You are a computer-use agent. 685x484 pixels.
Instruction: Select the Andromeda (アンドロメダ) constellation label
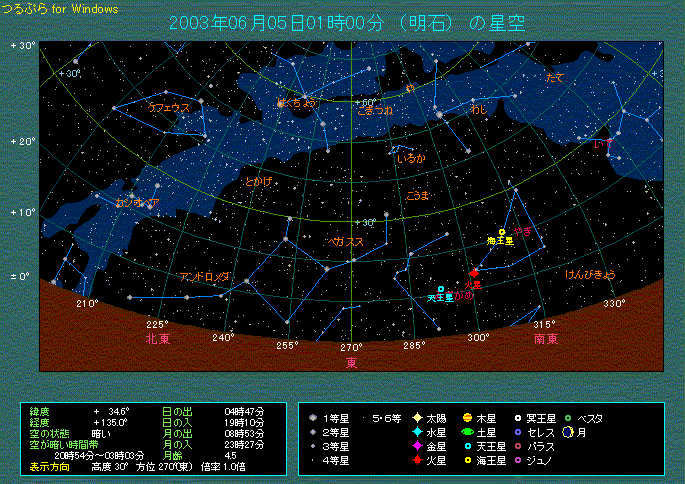(x=204, y=276)
